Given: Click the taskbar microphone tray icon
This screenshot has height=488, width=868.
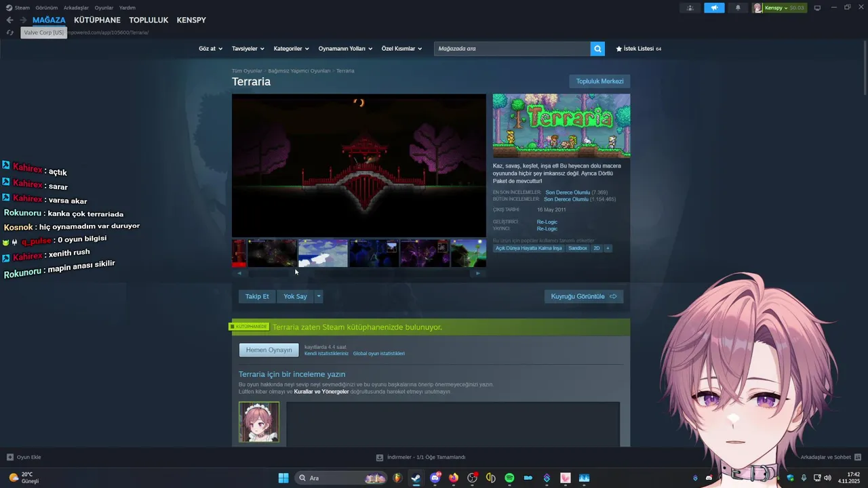Looking at the screenshot, I should pos(804,478).
